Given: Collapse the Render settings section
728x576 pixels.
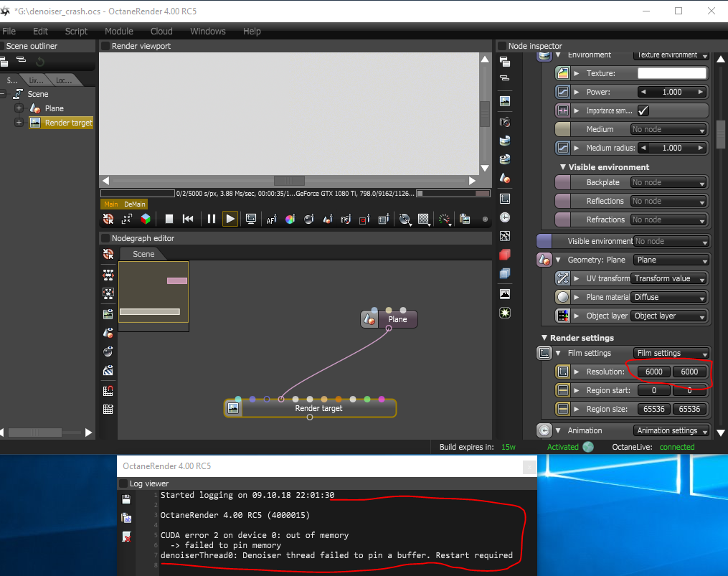Looking at the screenshot, I should pyautogui.click(x=544, y=338).
